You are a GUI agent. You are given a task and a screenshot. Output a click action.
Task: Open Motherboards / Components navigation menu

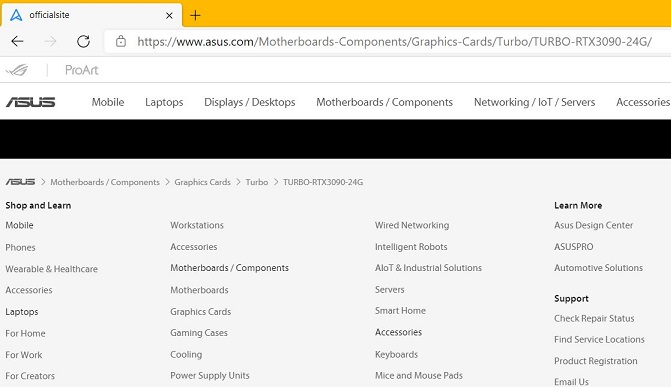click(384, 102)
